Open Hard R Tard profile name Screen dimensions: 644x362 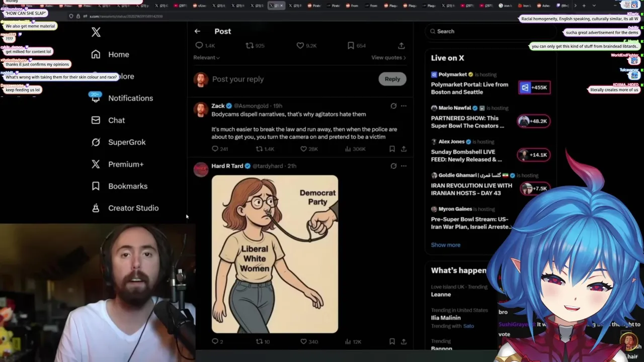[x=227, y=166]
